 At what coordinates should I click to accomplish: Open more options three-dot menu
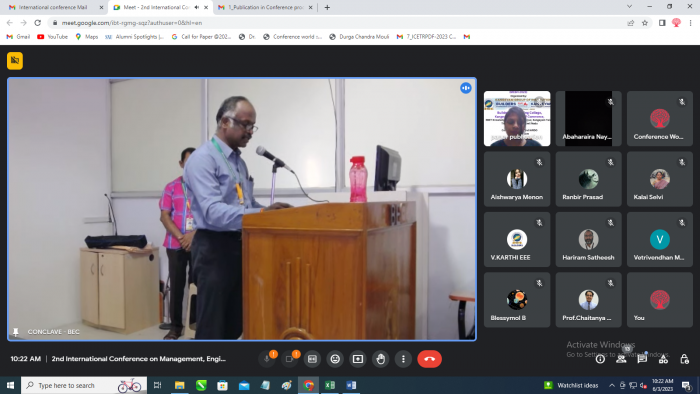403,359
